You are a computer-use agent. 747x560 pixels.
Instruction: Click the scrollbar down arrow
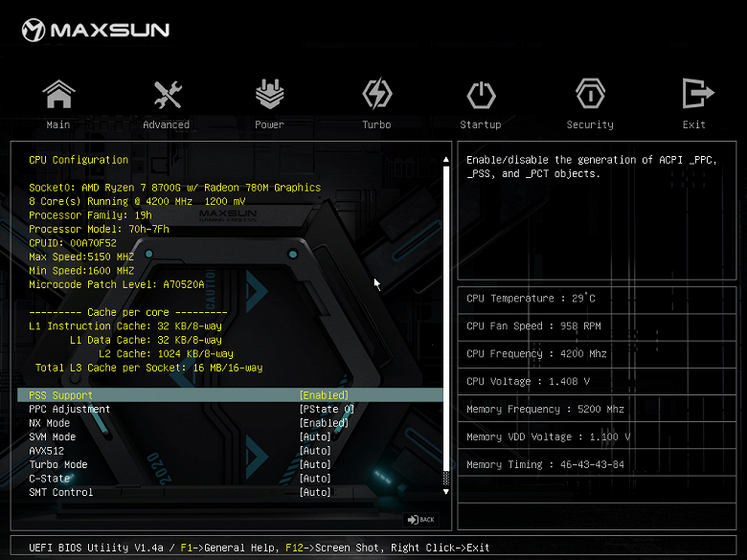[x=445, y=491]
